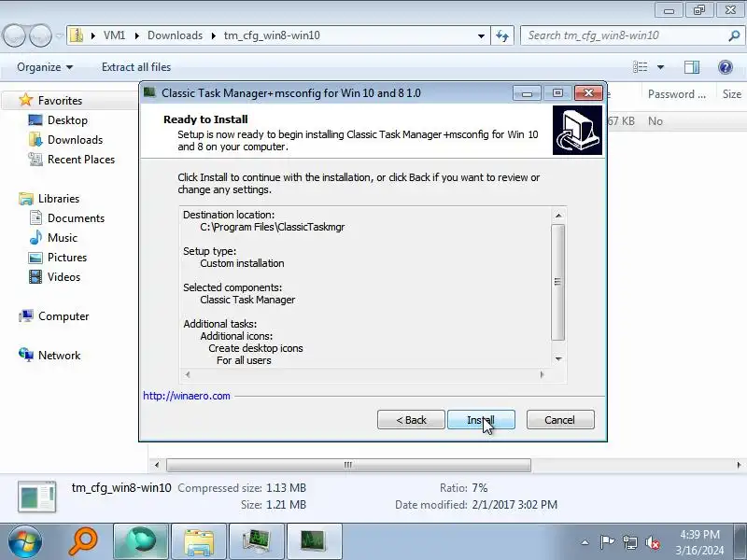Click the Pictures library icon
The image size is (747, 560).
(x=35, y=258)
